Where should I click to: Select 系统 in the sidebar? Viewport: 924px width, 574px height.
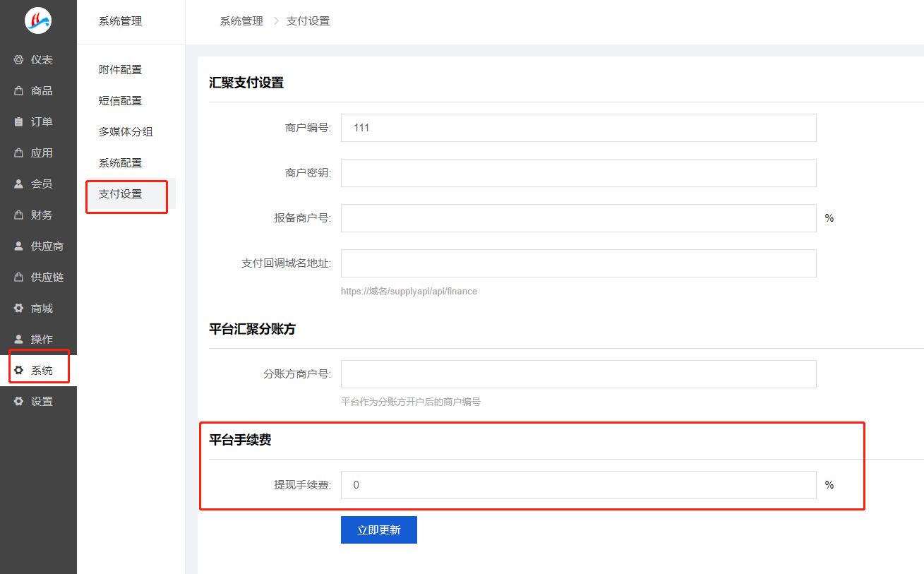click(x=38, y=371)
